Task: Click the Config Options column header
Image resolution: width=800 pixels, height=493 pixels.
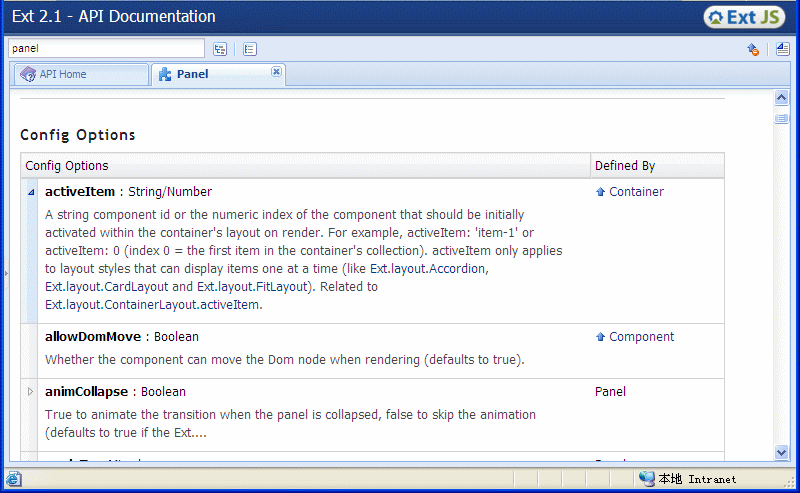Action: click(306, 166)
